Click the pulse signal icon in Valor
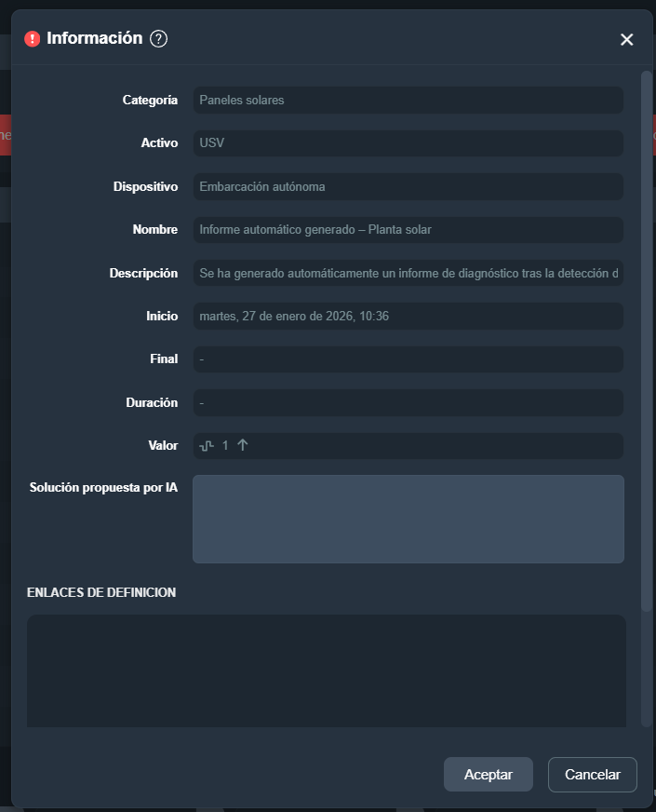The image size is (656, 812). [x=207, y=445]
